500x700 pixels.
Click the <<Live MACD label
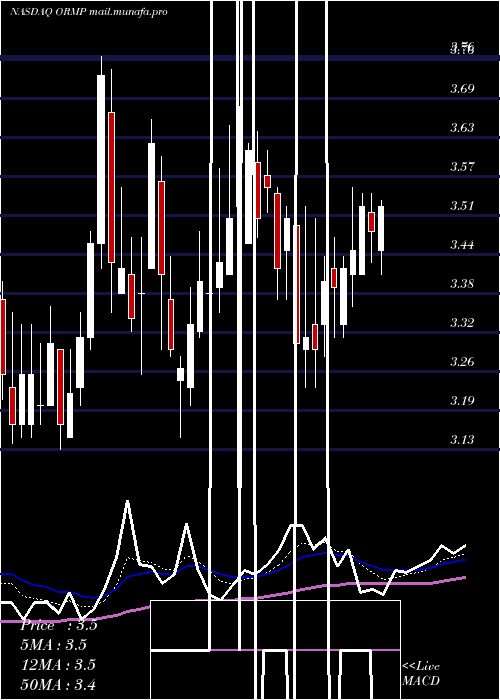[x=421, y=673]
